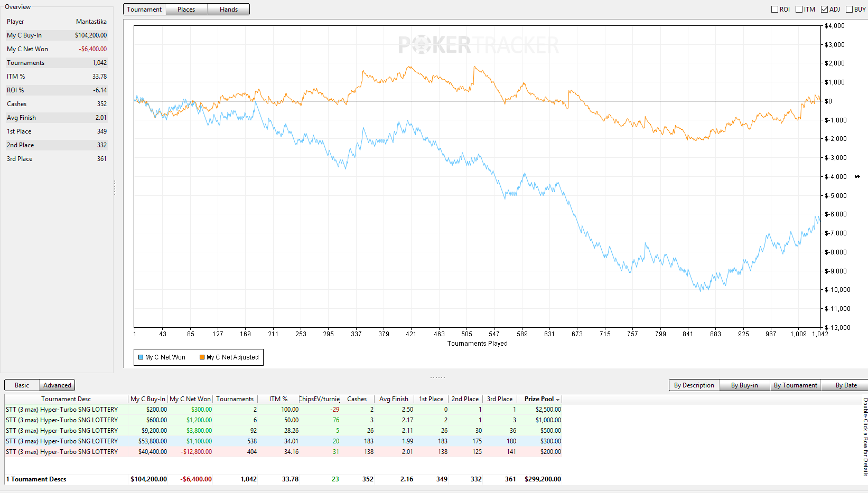Click the vertical splitter grip beside Overview panel
This screenshot has width=868, height=493.
point(115,187)
